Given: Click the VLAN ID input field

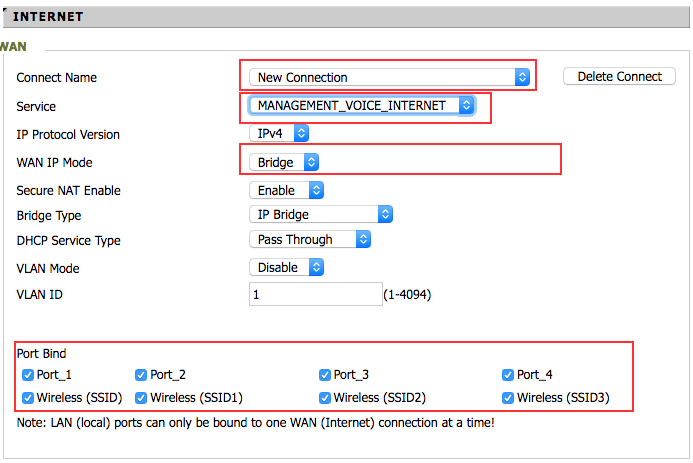Looking at the screenshot, I should (x=315, y=295).
